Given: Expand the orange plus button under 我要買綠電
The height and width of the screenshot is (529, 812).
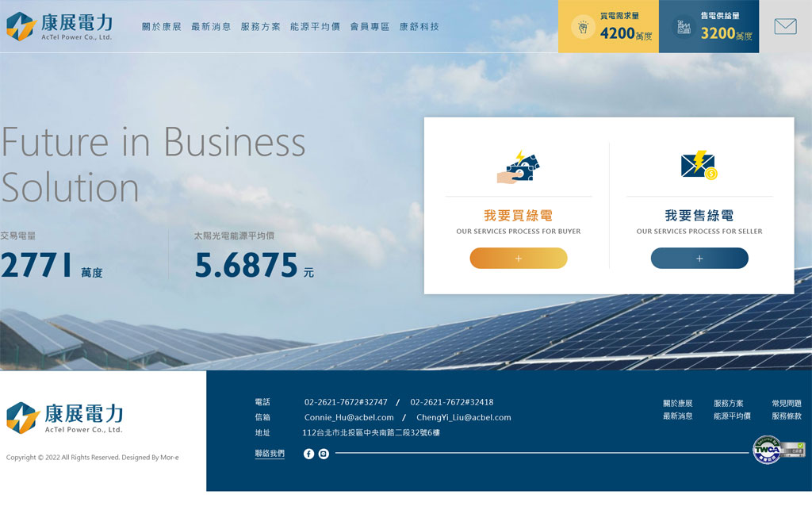Looking at the screenshot, I should (x=519, y=259).
